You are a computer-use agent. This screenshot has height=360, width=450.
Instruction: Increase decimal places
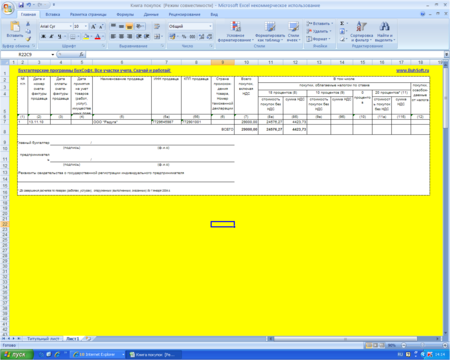tap(201, 36)
